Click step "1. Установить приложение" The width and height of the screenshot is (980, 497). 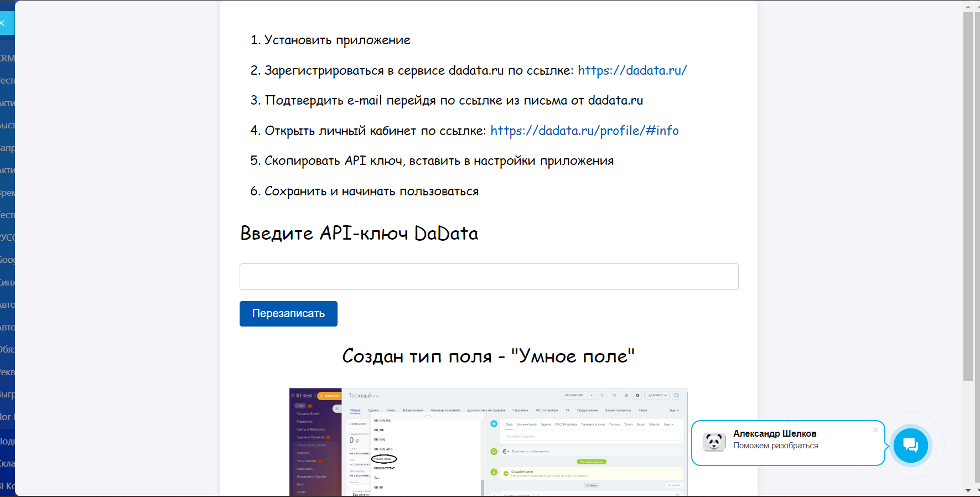[x=330, y=40]
